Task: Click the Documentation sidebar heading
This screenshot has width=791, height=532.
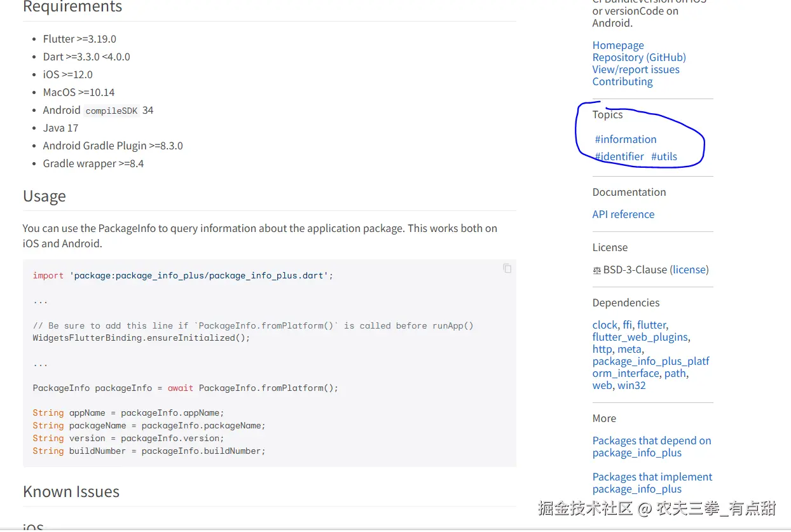Action: click(629, 192)
